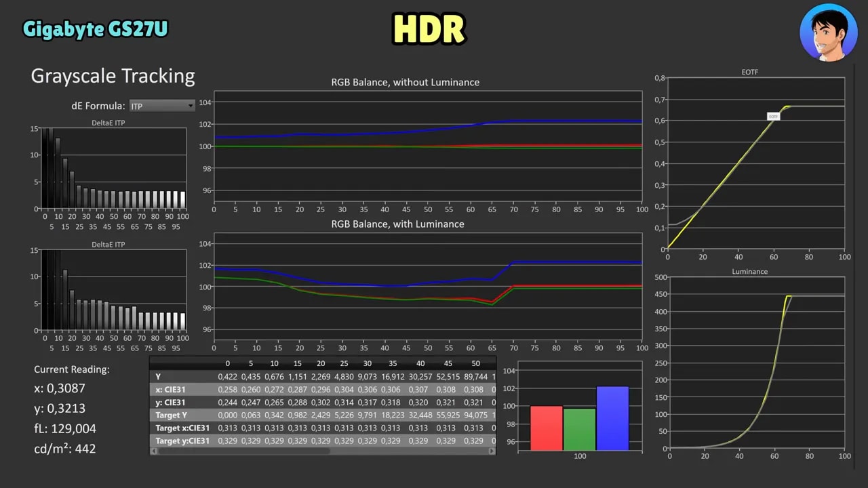Viewport: 868px width, 488px height.
Task: Click the cartoon avatar profile icon
Action: tap(829, 33)
